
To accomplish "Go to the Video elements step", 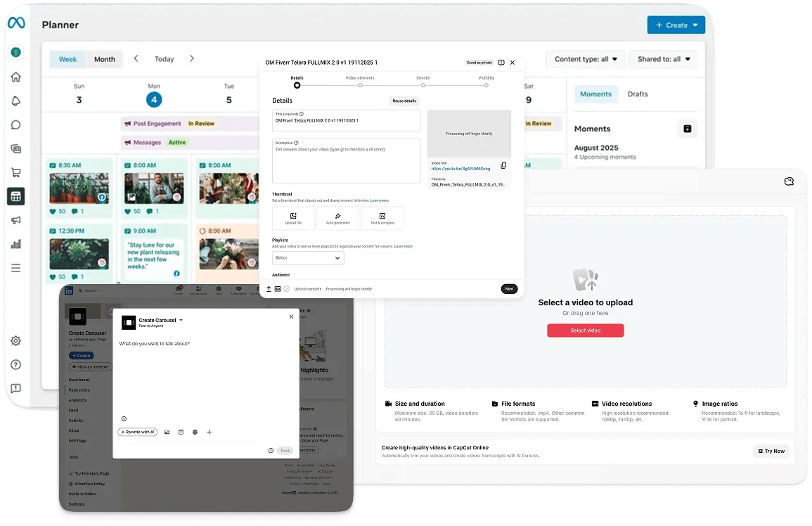I will pos(360,85).
